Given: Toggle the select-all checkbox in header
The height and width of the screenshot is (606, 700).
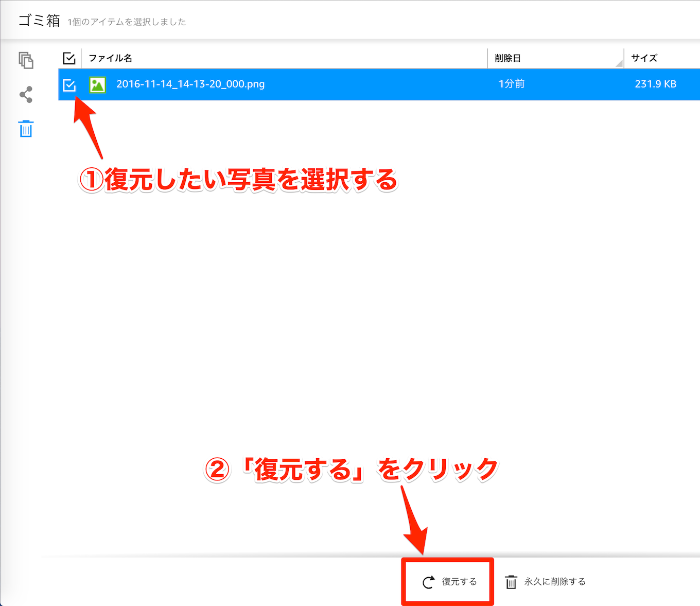Looking at the screenshot, I should point(69,58).
